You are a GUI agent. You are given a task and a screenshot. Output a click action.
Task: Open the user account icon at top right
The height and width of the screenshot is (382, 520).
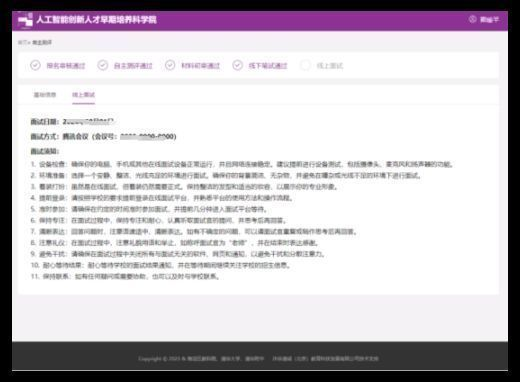[472, 19]
